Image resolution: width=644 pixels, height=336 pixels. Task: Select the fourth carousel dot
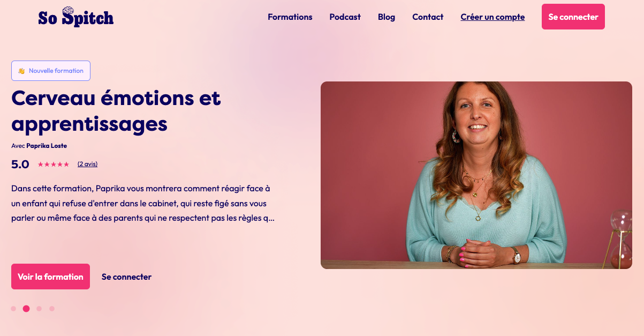point(52,309)
